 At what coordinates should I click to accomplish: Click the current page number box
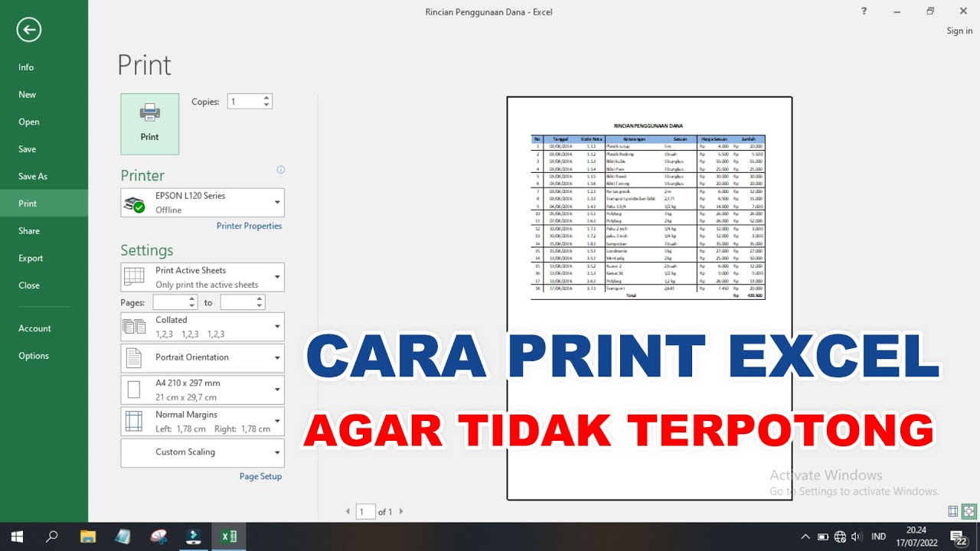tap(366, 512)
